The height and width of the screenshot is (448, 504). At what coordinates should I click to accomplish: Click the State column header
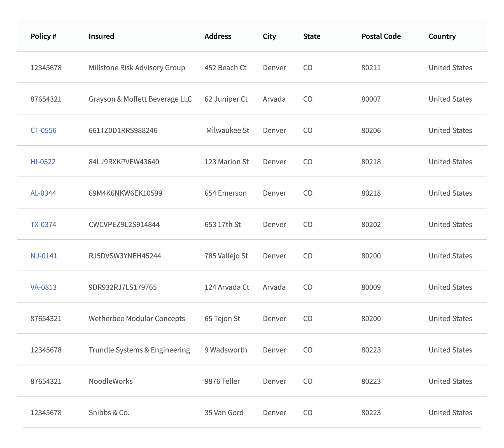[x=312, y=36]
